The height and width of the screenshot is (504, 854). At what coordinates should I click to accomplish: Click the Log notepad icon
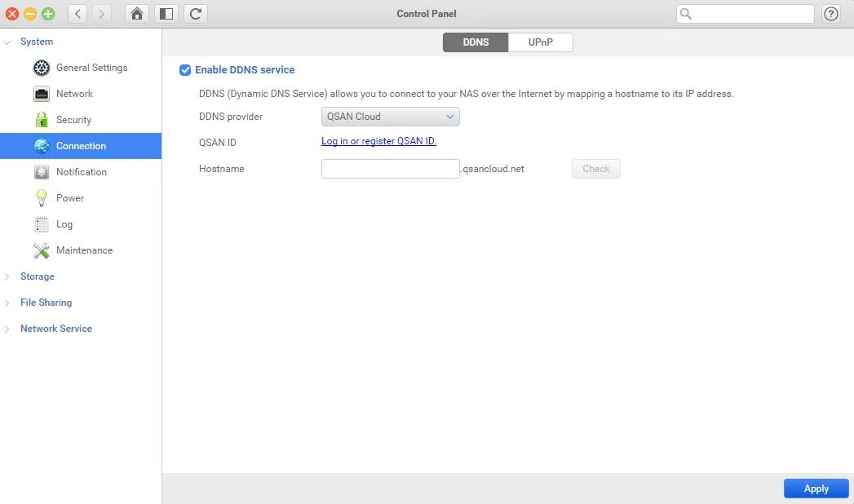click(42, 224)
